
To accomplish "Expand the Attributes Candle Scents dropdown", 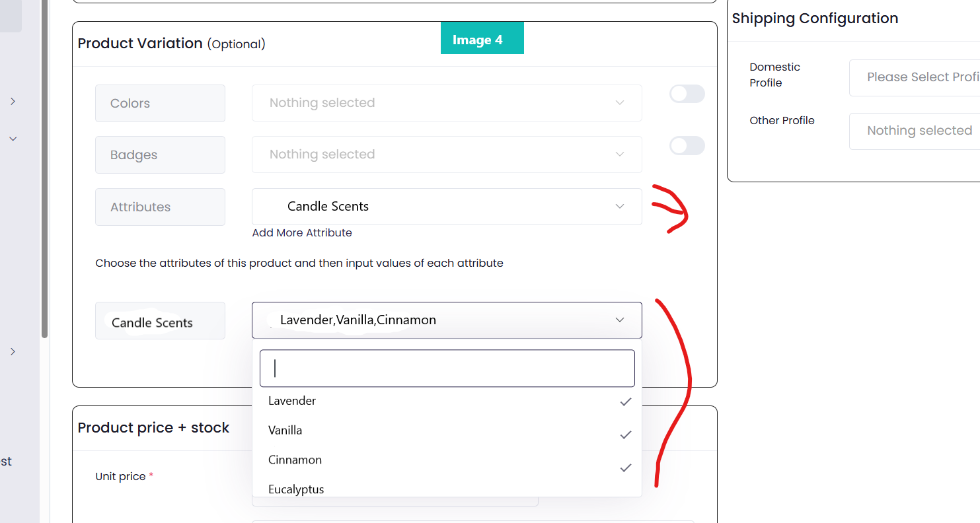I will (x=447, y=207).
